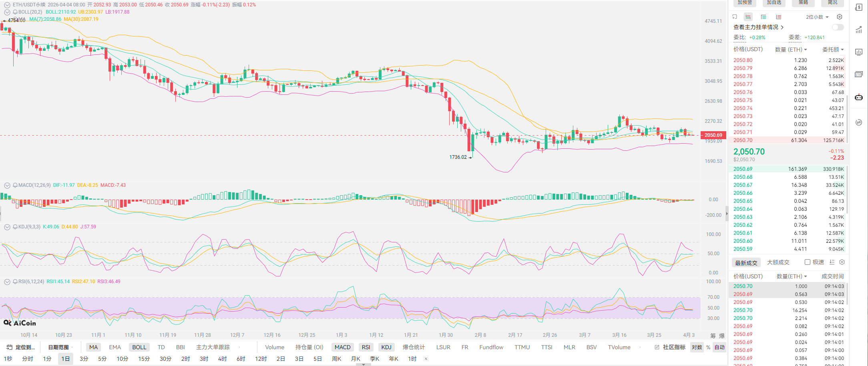Collapse the MACD indicator panel header
This screenshot has width=868, height=366.
click(x=7, y=185)
